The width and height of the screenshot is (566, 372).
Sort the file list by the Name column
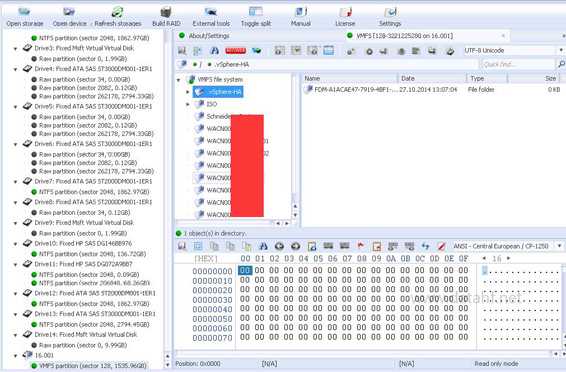(350, 78)
